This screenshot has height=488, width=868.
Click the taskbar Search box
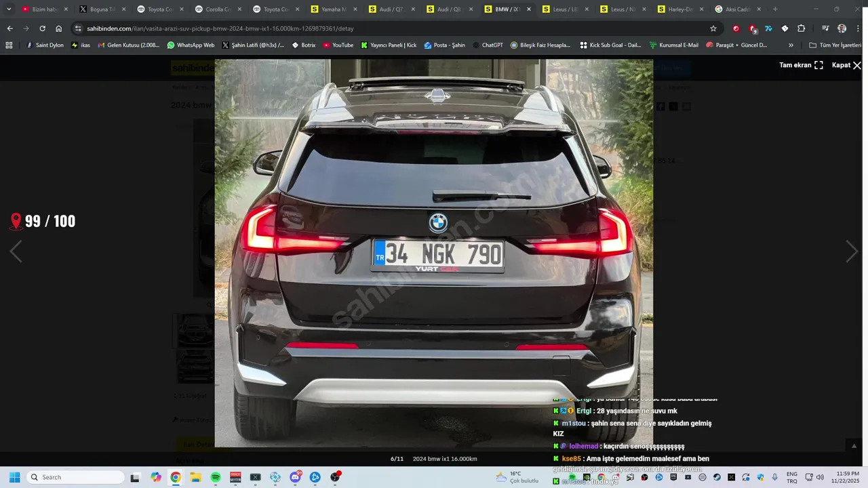click(75, 477)
